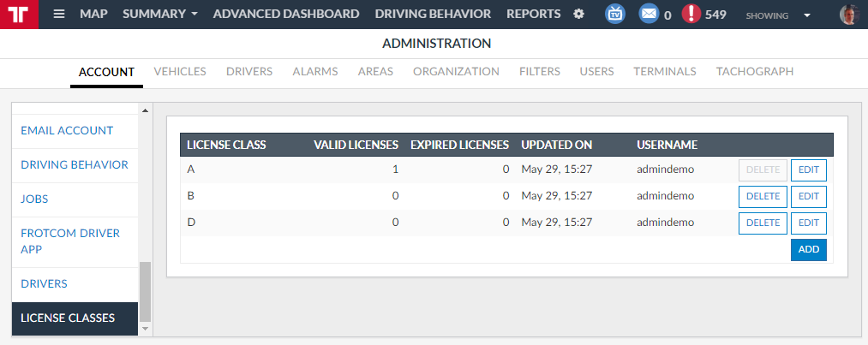The width and height of the screenshot is (868, 345).
Task: Open the hamburger menu icon
Action: (59, 15)
